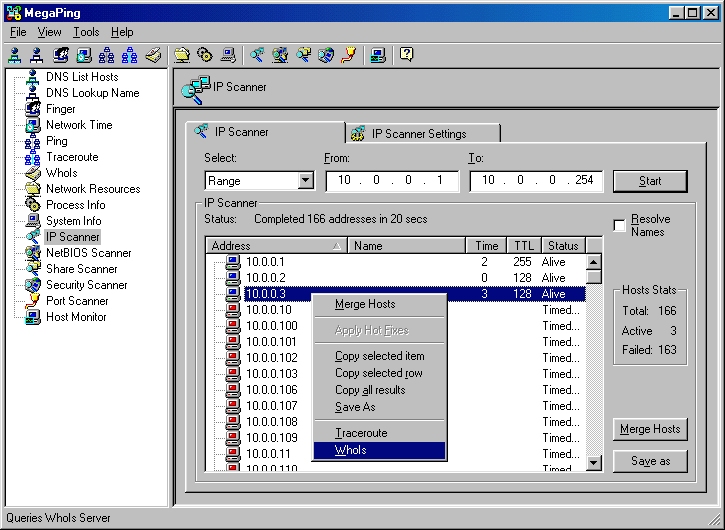This screenshot has width=725, height=530.
Task: Click the Host Monitor toolbar icon
Action: [378, 55]
